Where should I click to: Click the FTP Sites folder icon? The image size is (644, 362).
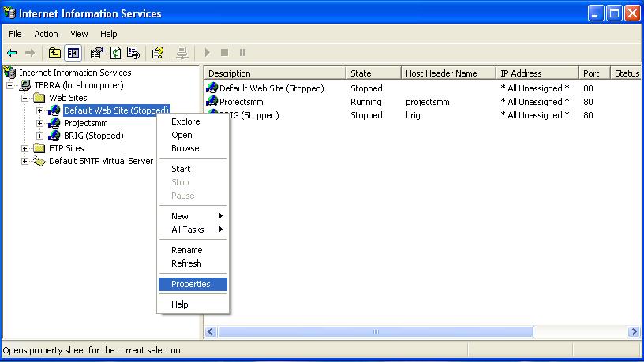(x=39, y=148)
